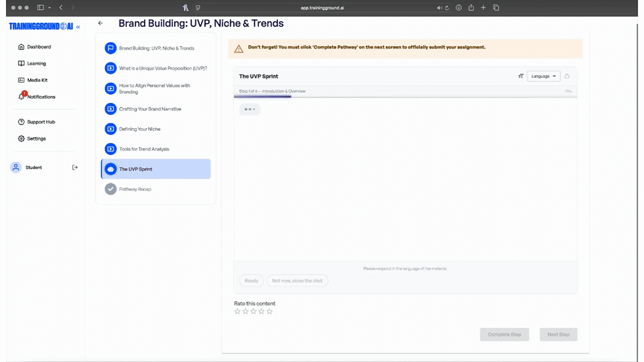Toggle Safari sidebar button
Viewport: 644px width, 362px height.
[41, 7]
